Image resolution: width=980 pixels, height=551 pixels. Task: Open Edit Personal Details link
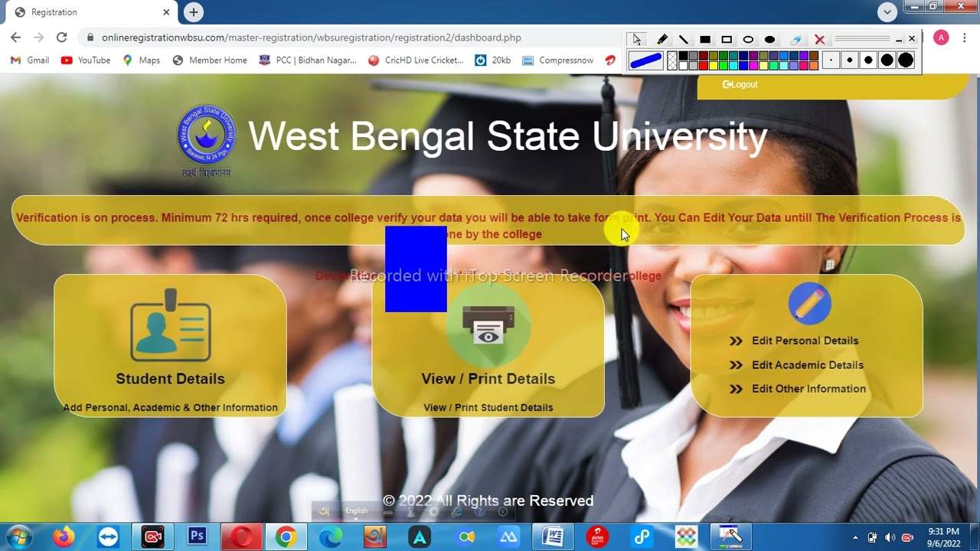click(x=805, y=341)
